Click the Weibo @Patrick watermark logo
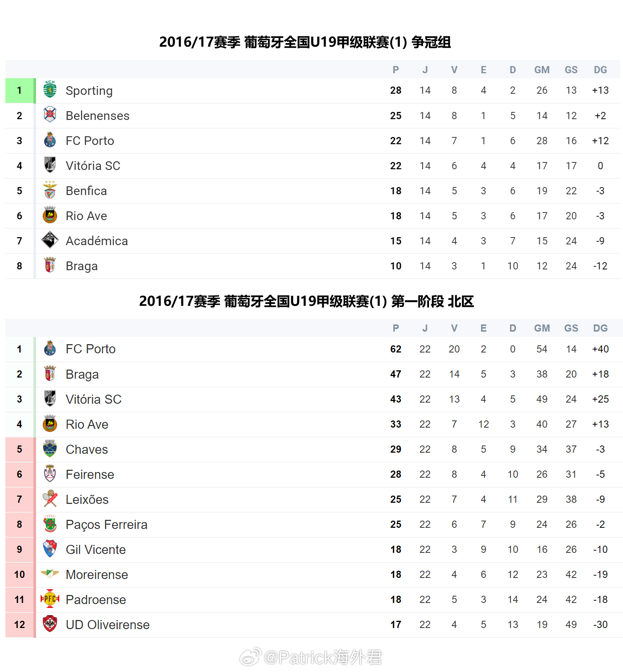 [x=250, y=657]
